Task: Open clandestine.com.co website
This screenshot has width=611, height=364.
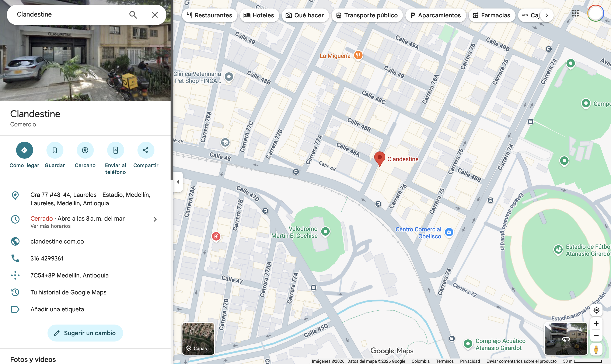Action: pos(85,241)
